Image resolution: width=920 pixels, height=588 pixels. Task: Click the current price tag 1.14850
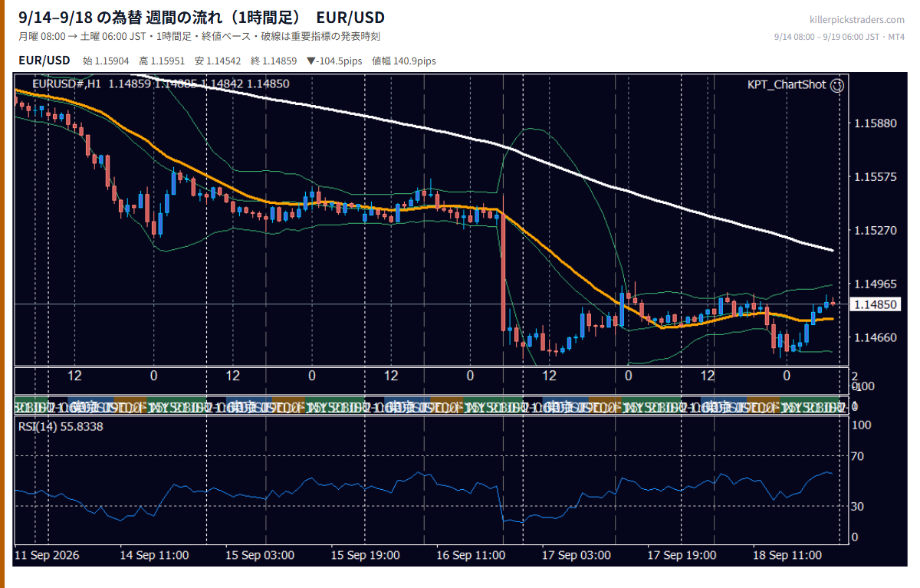(875, 304)
